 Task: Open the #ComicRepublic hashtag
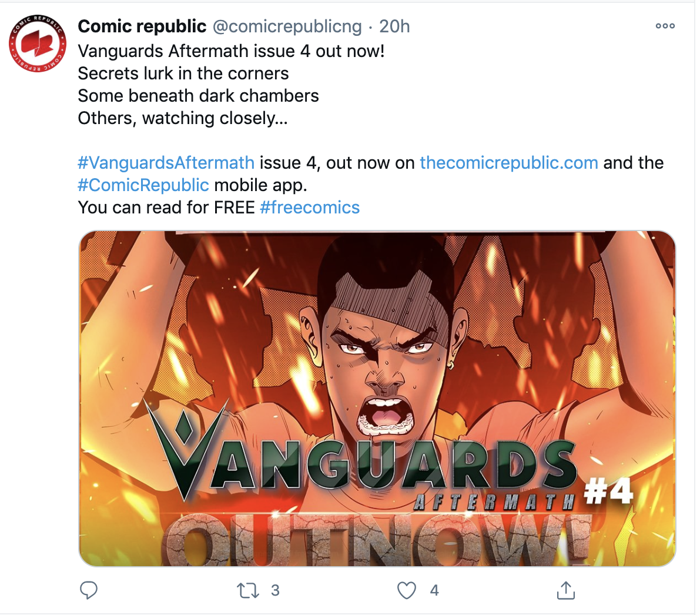coord(143,185)
